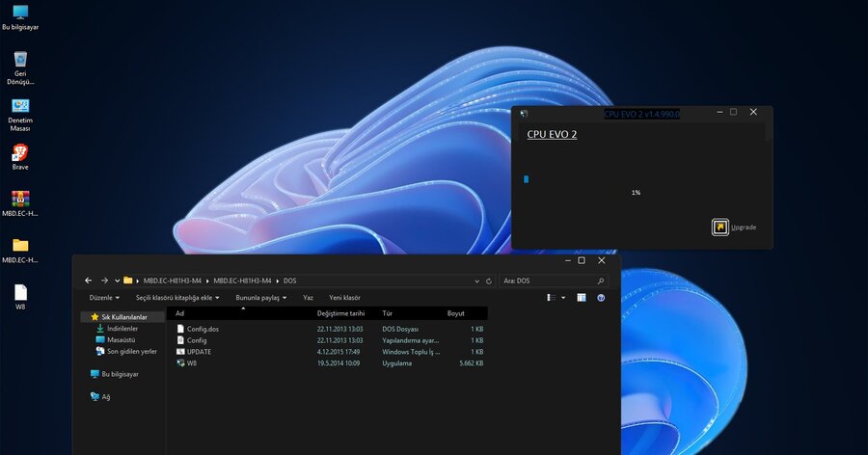This screenshot has width=868, height=455.
Task: Toggle the preview pane icon
Action: (582, 298)
